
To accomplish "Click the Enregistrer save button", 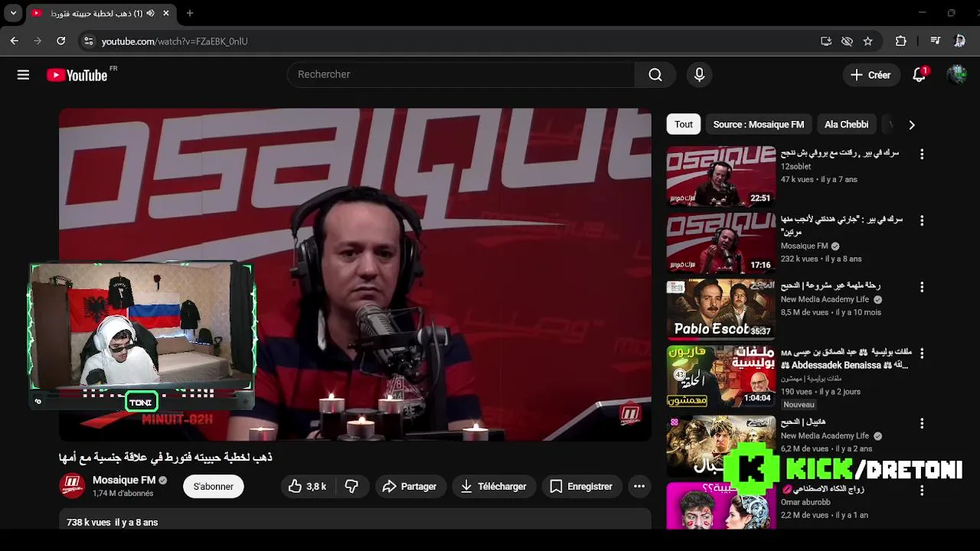I will 582,486.
